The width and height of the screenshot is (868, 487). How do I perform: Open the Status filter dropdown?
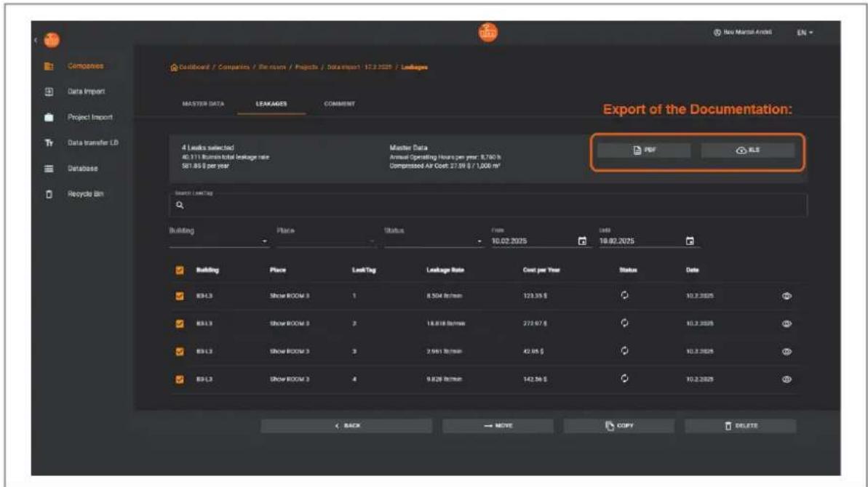tap(434, 237)
